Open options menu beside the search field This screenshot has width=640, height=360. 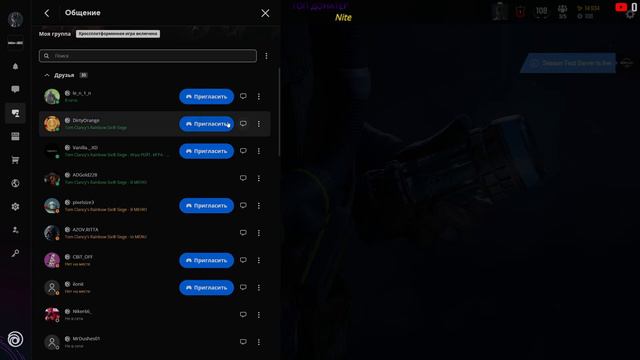pyautogui.click(x=267, y=56)
